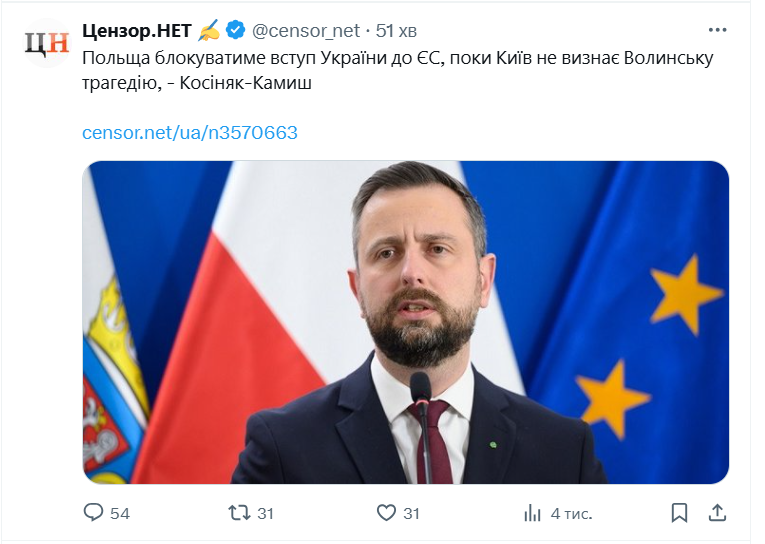The height and width of the screenshot is (544, 765).
Task: Open the censor.net/ua/n3570663 link
Action: pyautogui.click(x=190, y=132)
